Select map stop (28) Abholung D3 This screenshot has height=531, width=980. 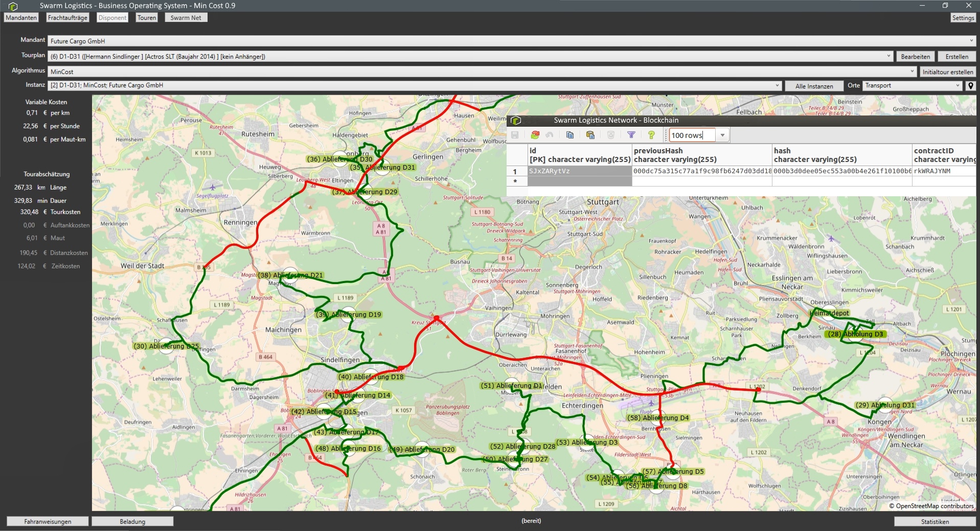click(855, 334)
